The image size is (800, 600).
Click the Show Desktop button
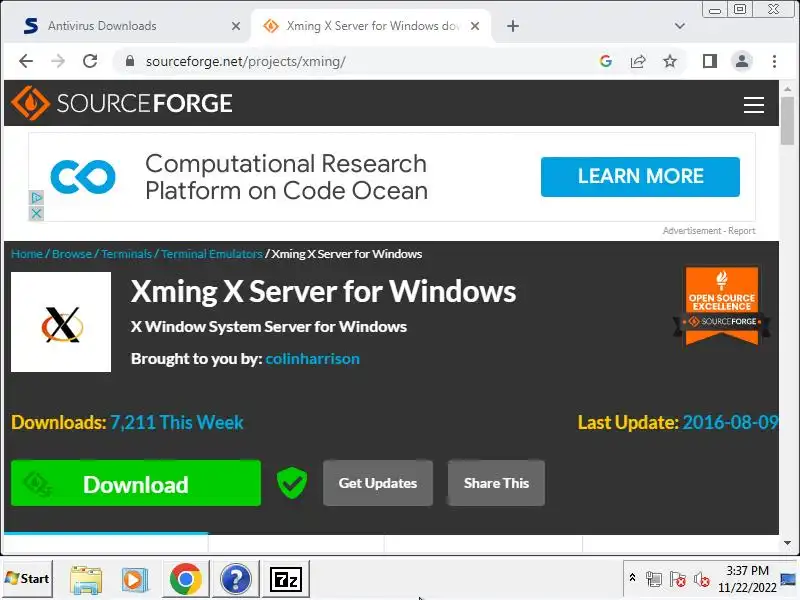789,579
